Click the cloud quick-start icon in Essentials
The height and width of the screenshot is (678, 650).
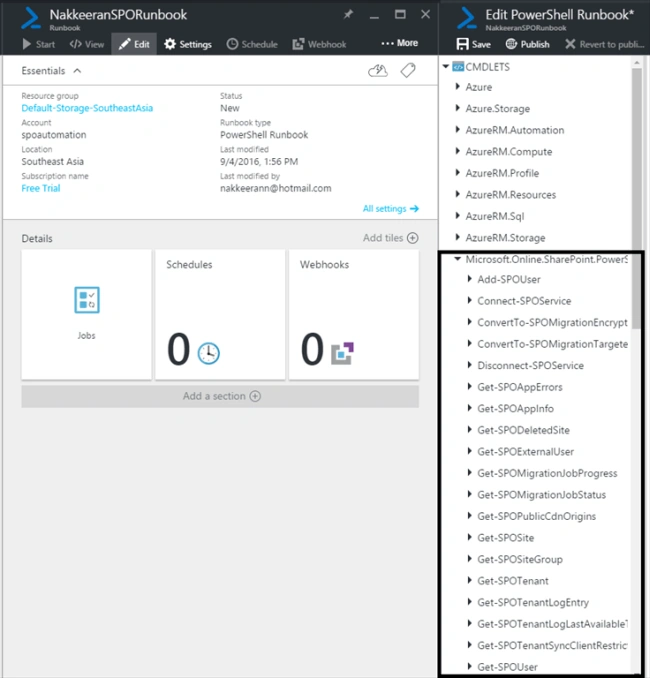pyautogui.click(x=378, y=70)
